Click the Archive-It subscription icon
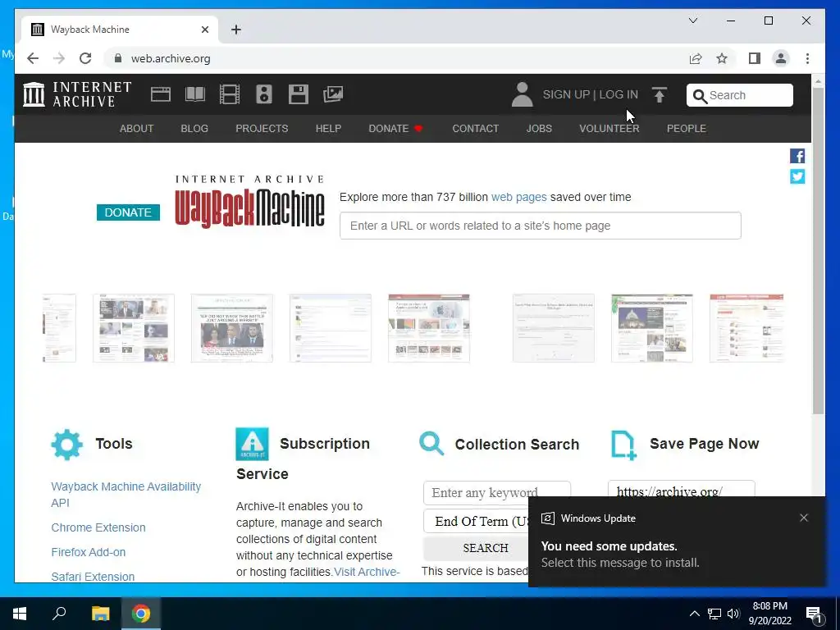The width and height of the screenshot is (840, 630). pyautogui.click(x=252, y=444)
